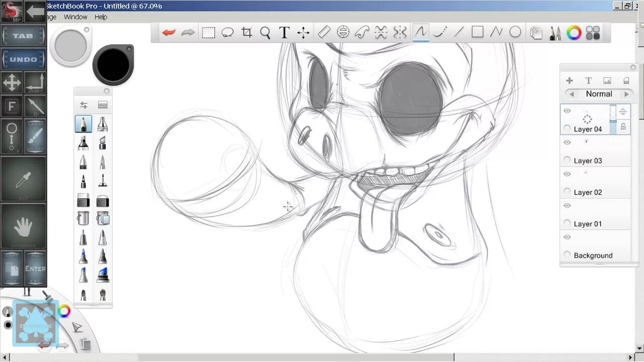Select the hard Eraser in brush palette
Screen dimensions: 644x362
click(x=83, y=200)
